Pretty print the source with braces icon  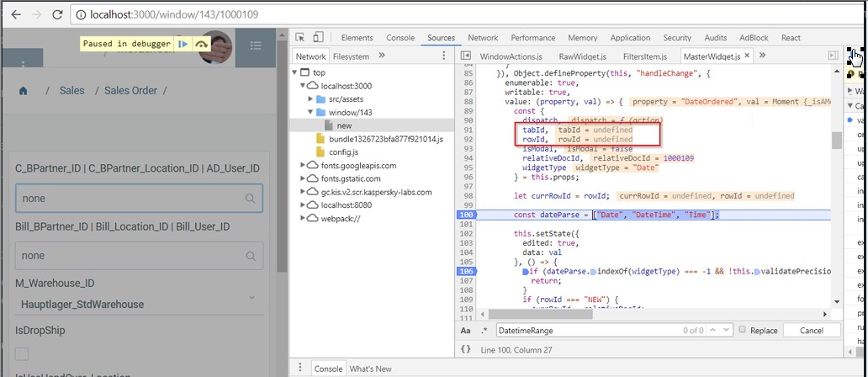click(x=466, y=350)
